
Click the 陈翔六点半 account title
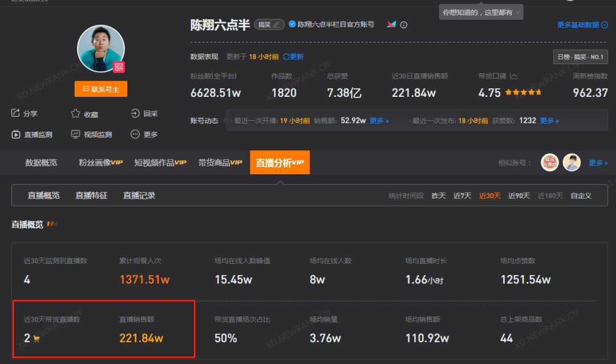click(x=220, y=24)
